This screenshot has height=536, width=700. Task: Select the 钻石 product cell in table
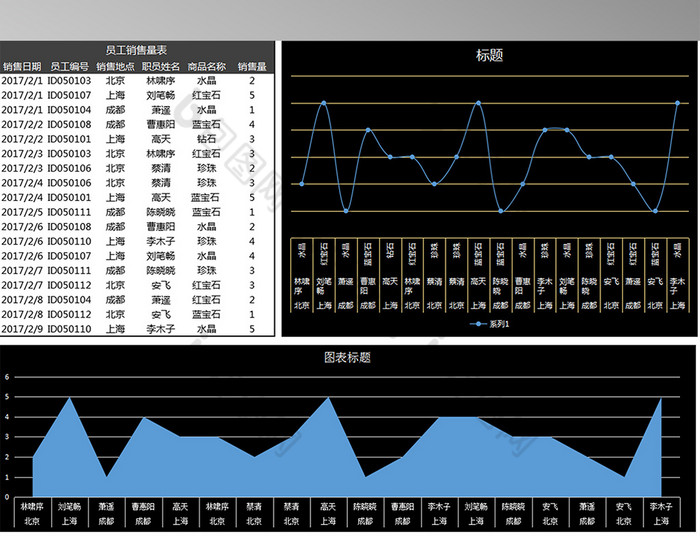[x=207, y=139]
